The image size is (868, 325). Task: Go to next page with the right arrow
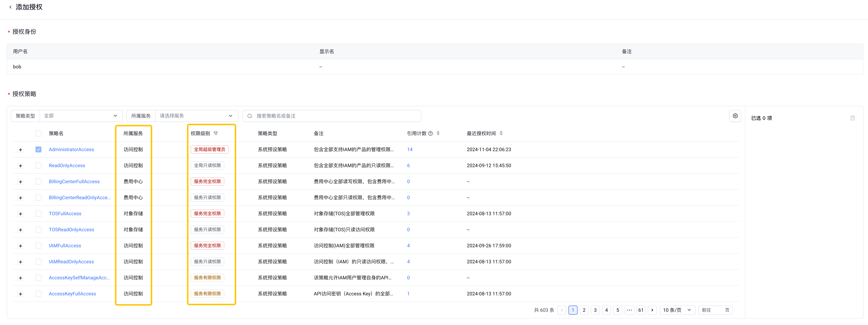point(652,310)
